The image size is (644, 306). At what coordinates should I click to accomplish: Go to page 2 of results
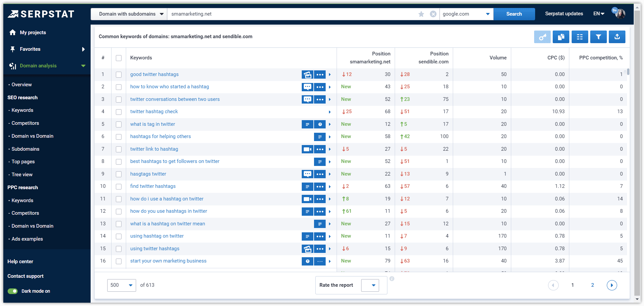(593, 285)
